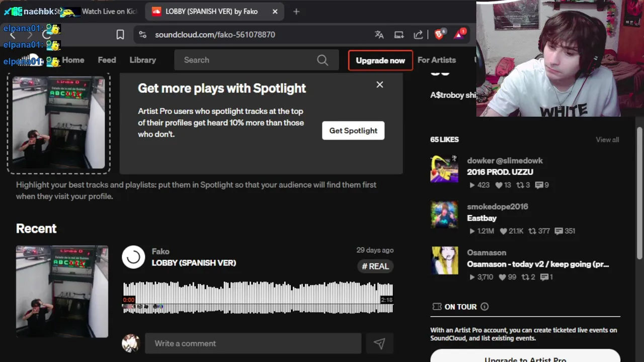Play the LOBBY (SPANISH VER) track
This screenshot has height=362, width=644.
(x=133, y=257)
